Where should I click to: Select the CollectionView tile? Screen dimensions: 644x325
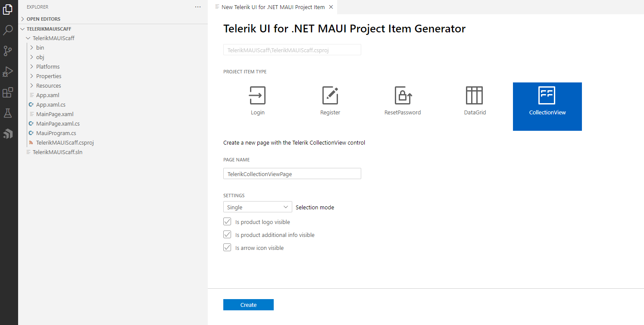click(547, 106)
